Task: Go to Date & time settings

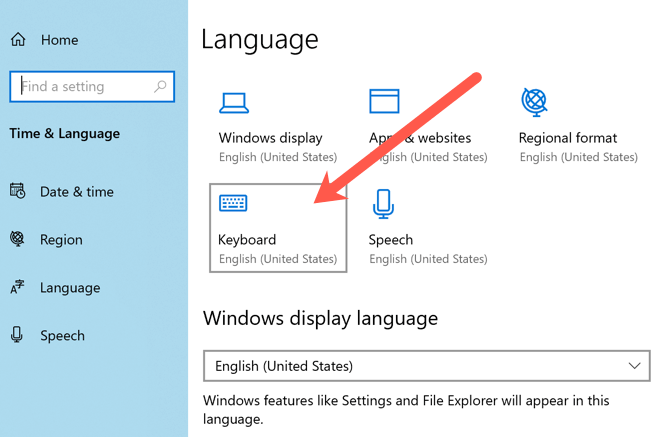Action: [x=76, y=192]
